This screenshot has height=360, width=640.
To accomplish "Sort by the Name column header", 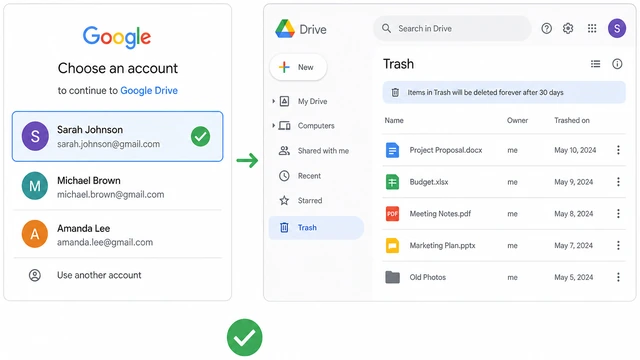I will pos(394,120).
